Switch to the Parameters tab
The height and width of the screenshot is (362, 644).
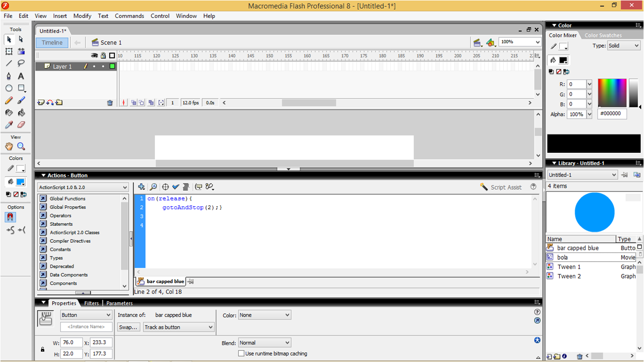click(x=119, y=303)
